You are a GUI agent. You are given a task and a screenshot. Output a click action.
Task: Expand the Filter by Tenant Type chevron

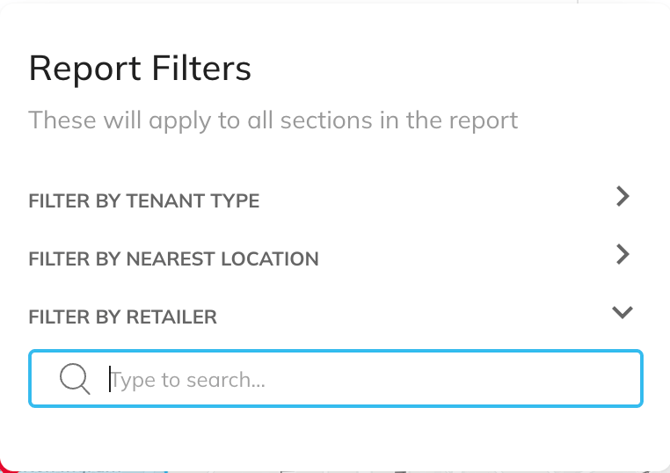[622, 197]
